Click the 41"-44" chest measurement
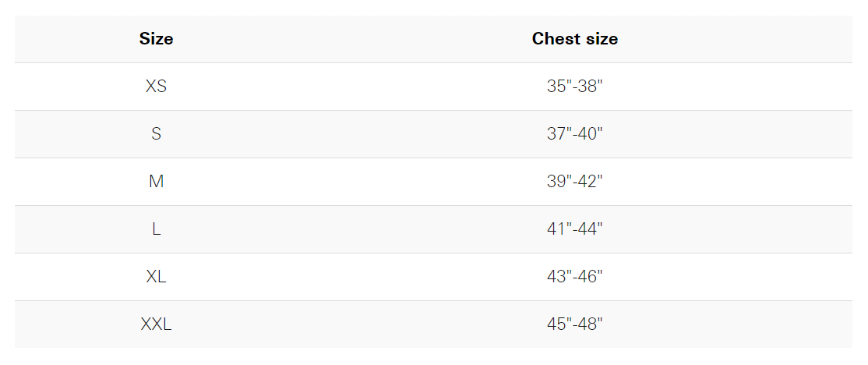Screen dimensions: 868x365 574,229
